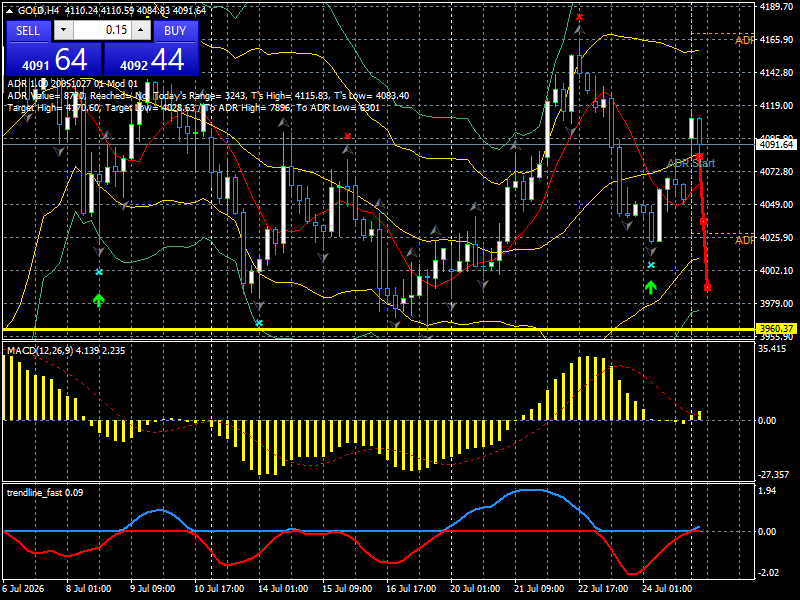The width and height of the screenshot is (800, 600).
Task: Toggle the one-click trading panel arrow beside GOLD,H4
Action: [10, 11]
